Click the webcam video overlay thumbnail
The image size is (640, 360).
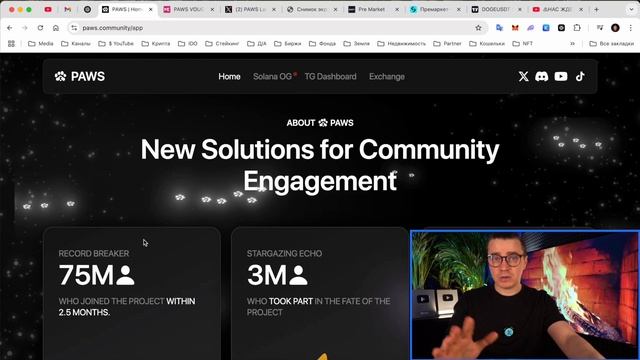coord(525,295)
